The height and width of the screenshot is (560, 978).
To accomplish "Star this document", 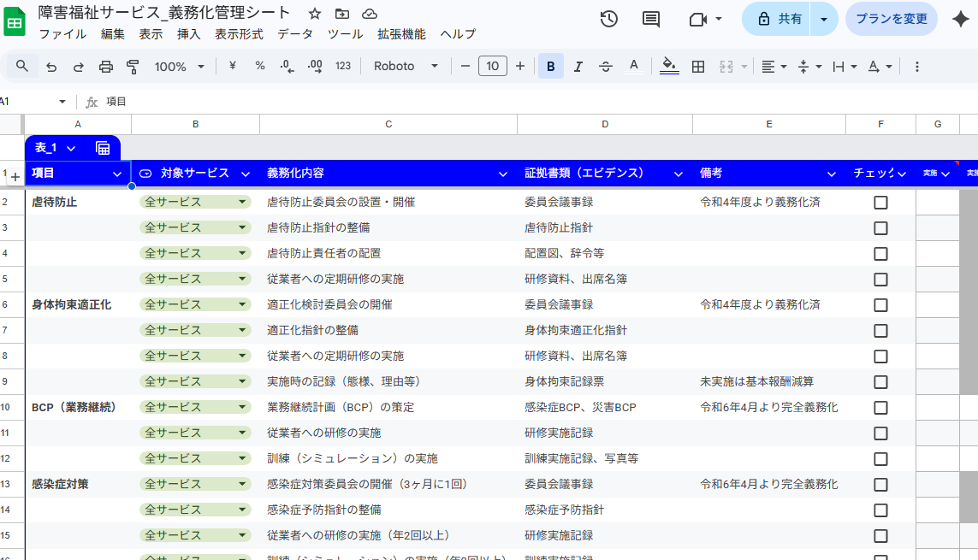I will click(315, 14).
